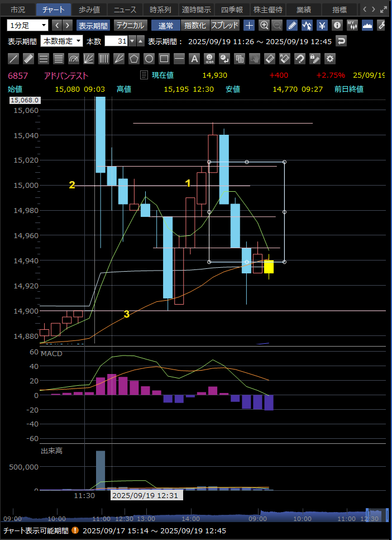This screenshot has width=392, height=540.
Task: Select the rectangle drawing tool
Action: [x=164, y=58]
